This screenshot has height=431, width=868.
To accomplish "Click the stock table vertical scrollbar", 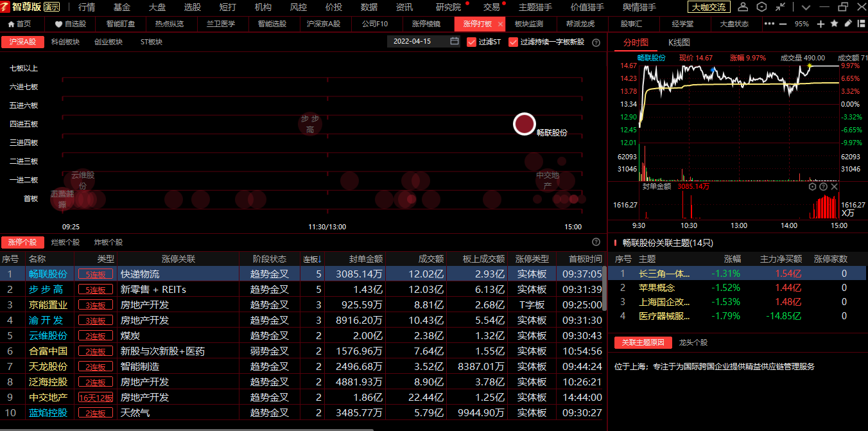I will (x=604, y=289).
